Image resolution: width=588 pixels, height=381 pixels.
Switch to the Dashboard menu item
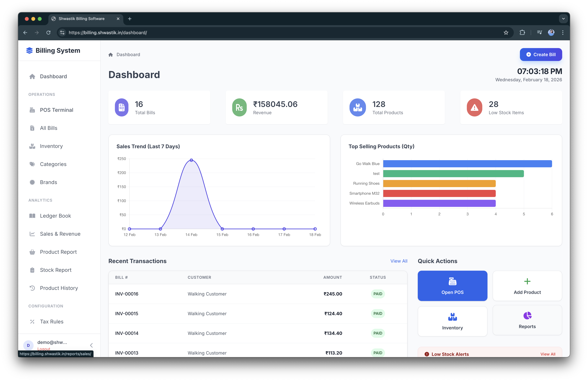(53, 76)
